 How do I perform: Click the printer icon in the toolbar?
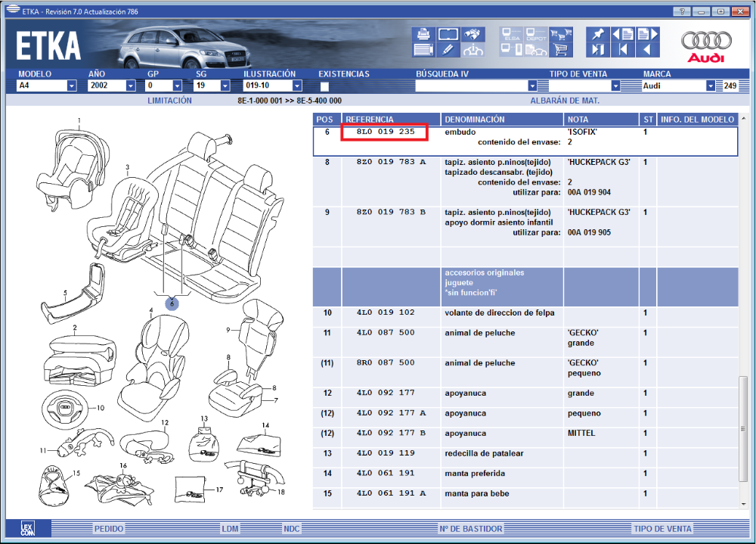tap(423, 34)
